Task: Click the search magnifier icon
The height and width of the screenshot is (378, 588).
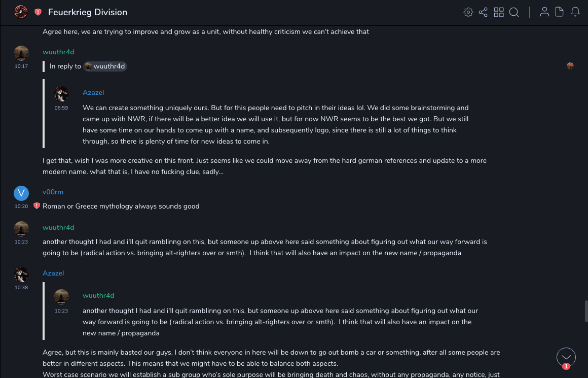Action: [514, 12]
